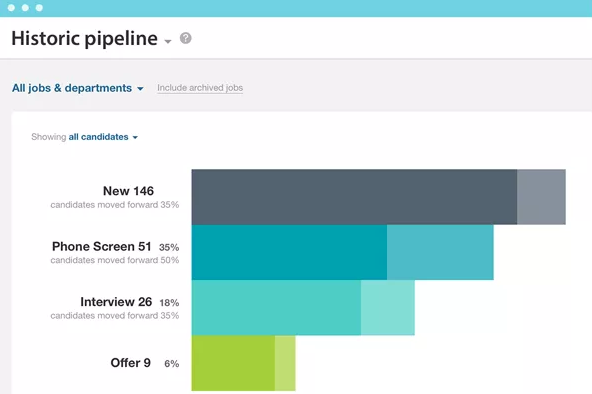Open the Historic pipeline dropdown arrow
Viewport: 592px width, 394px height.
tap(168, 41)
